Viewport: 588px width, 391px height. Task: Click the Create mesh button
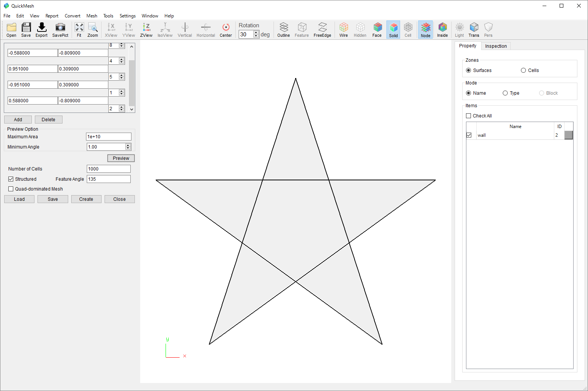(86, 199)
